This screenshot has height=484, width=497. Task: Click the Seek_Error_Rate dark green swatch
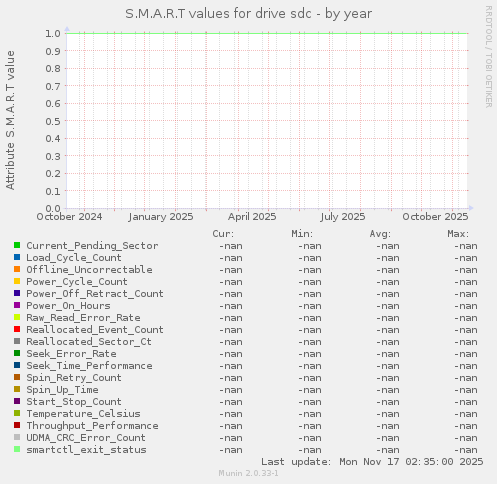click(17, 353)
